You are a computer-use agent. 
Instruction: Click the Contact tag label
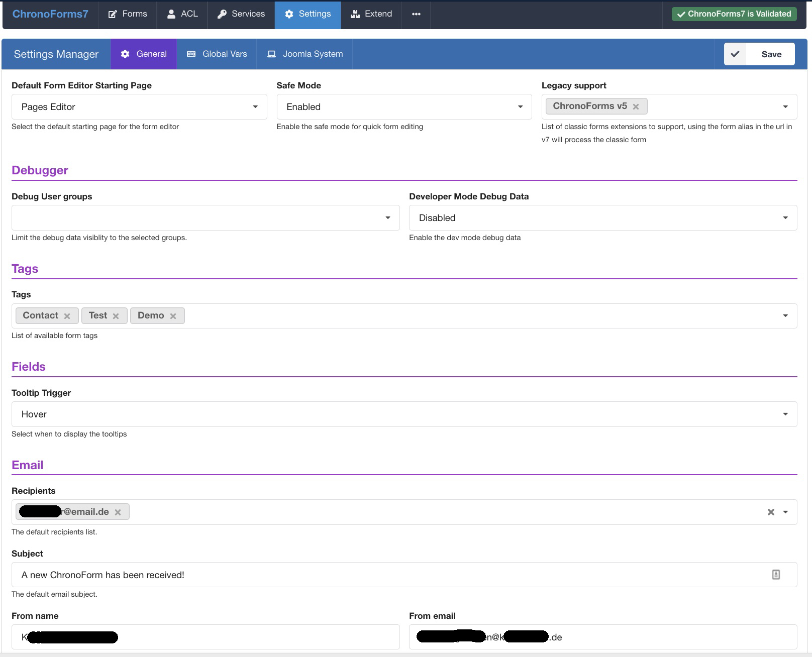[41, 315]
